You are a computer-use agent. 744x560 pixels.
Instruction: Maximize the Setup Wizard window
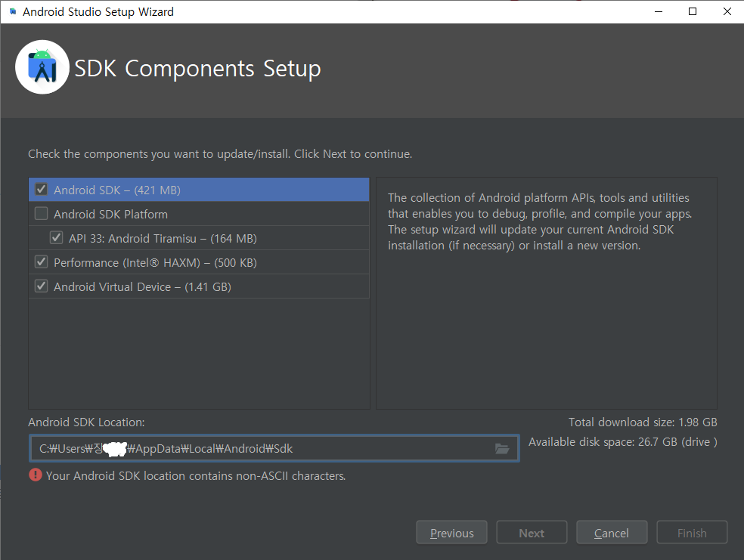(x=693, y=11)
